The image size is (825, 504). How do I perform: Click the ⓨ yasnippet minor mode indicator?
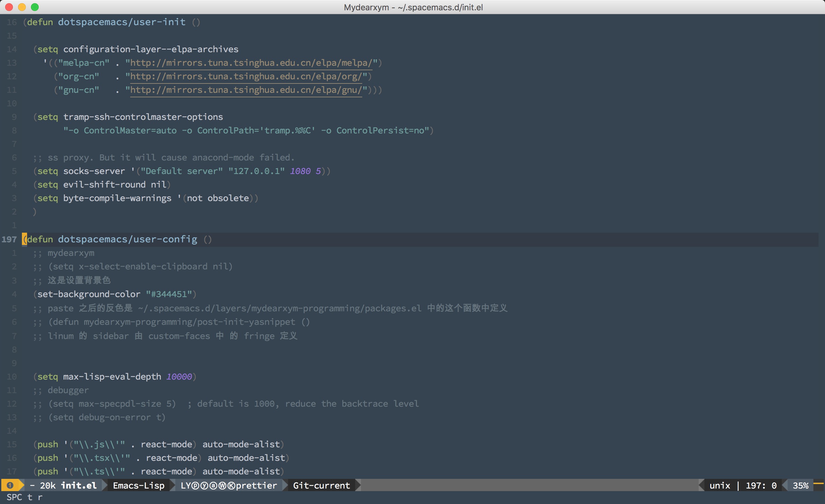tap(204, 486)
